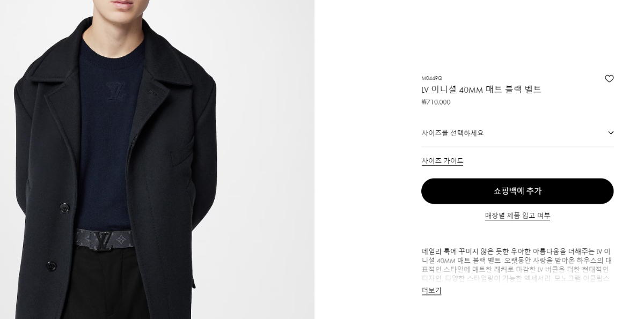Click the LV 이니셜 40MM 매트 블랙 벨트 title

(481, 90)
